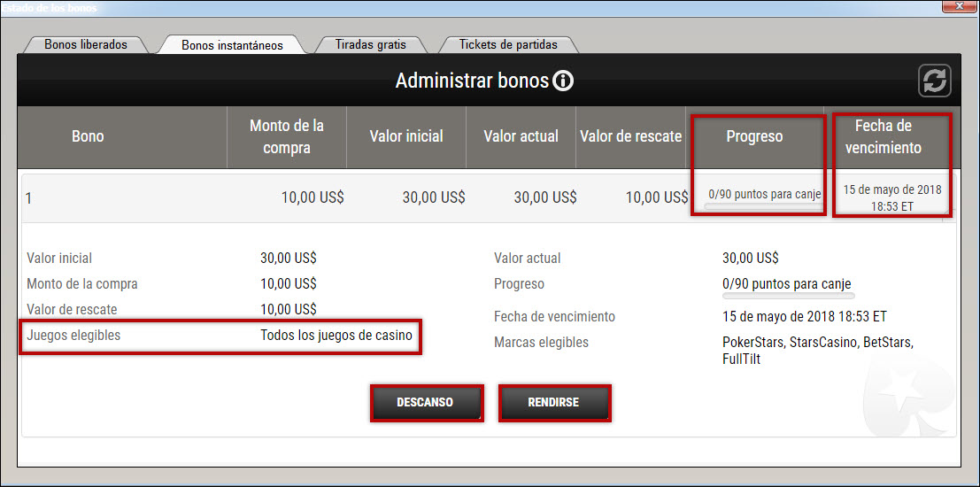Image resolution: width=980 pixels, height=487 pixels.
Task: Click the Progreso column header
Action: pos(754,136)
